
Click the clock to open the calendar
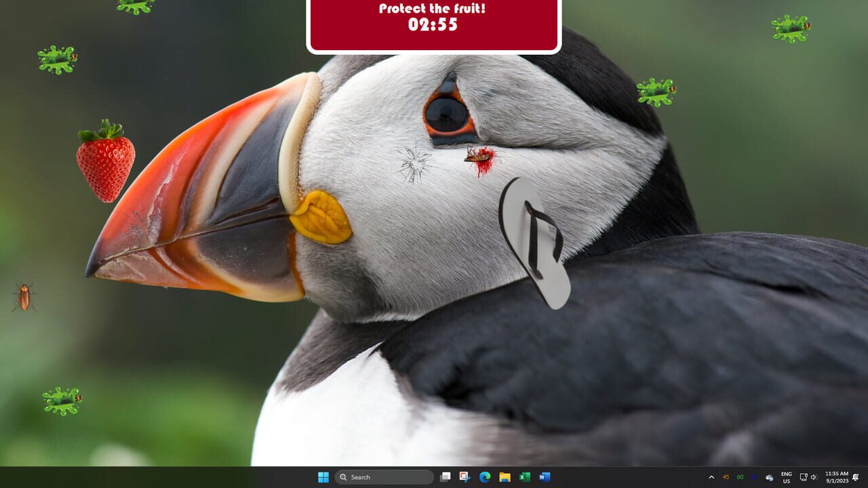click(835, 477)
